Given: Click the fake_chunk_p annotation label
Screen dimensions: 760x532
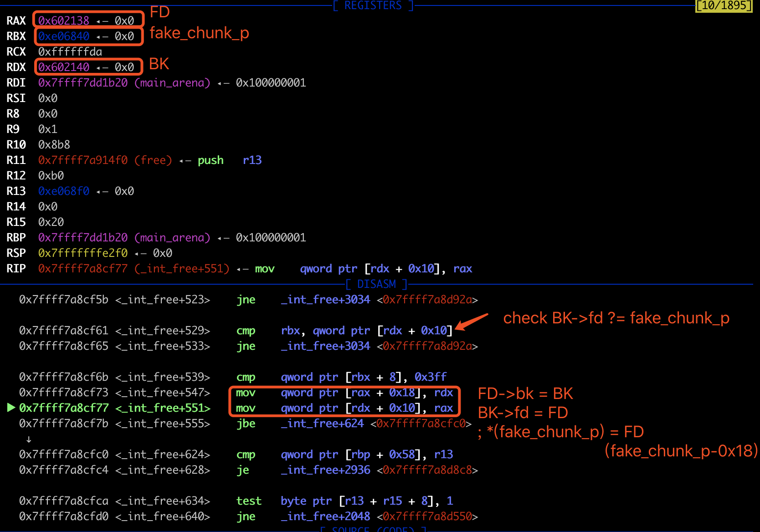Looking at the screenshot, I should [x=199, y=33].
